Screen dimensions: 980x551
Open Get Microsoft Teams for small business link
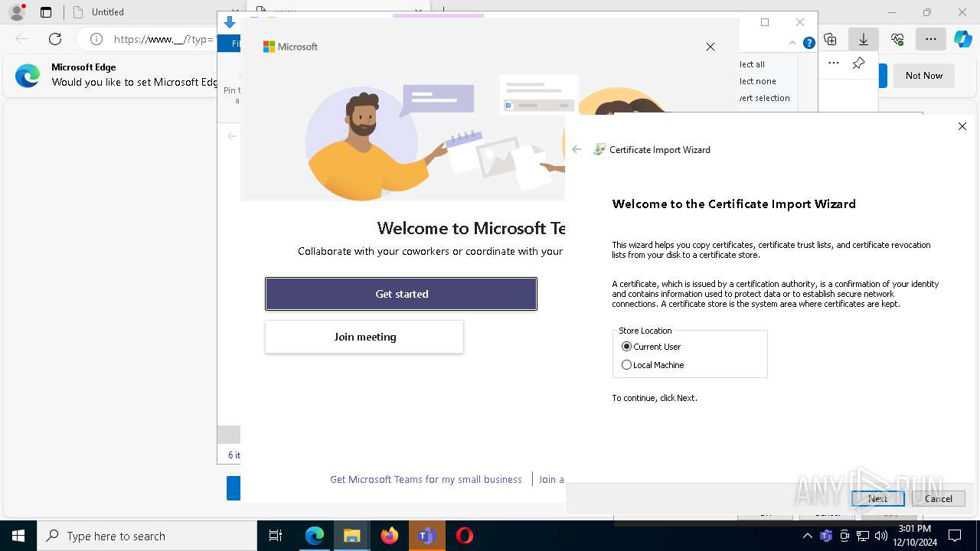click(x=426, y=479)
